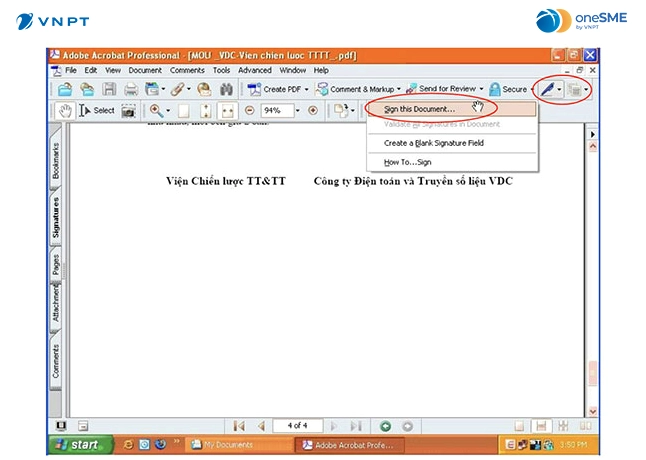Screen dimensions: 646x460
Task: Click the vertical scrollbar down arrow
Action: tap(592, 411)
